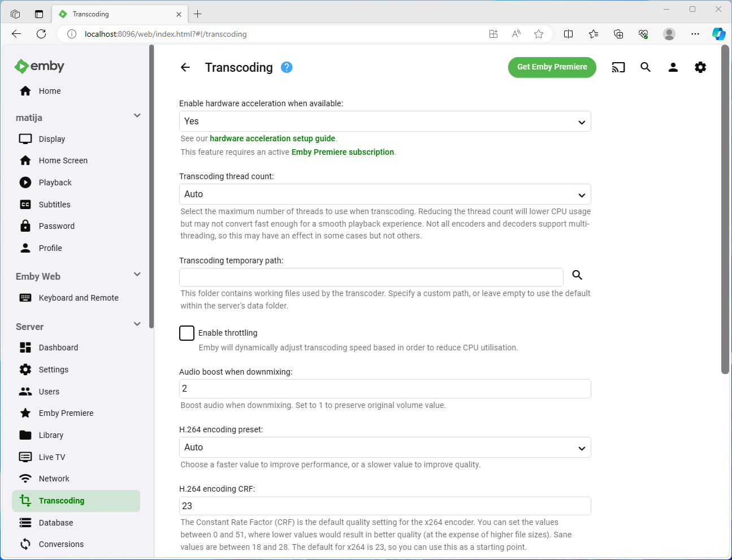Viewport: 732px width, 560px height.
Task: Click the Home house icon in sidebar
Action: [x=25, y=91]
